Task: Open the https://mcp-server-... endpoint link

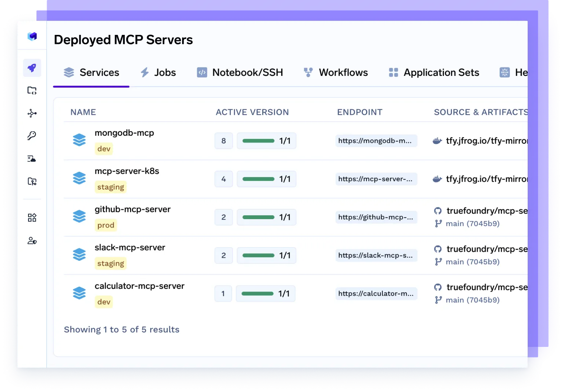Action: point(376,179)
